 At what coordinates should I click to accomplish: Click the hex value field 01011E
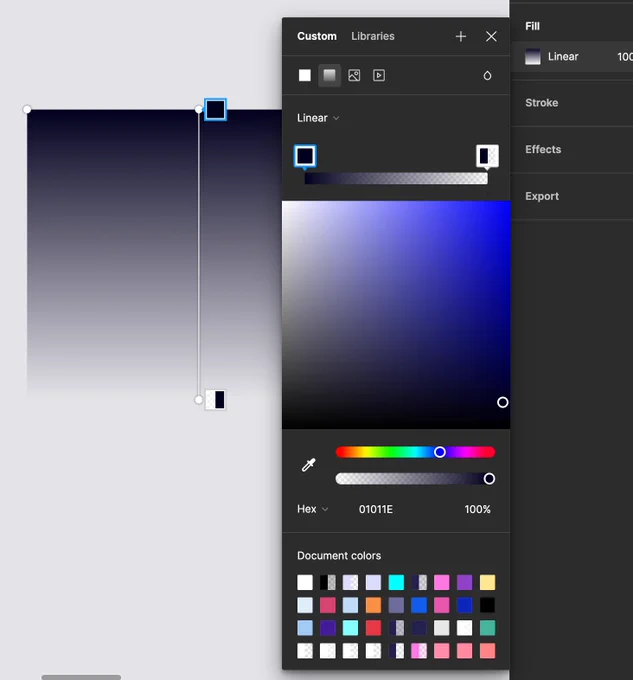(375, 509)
